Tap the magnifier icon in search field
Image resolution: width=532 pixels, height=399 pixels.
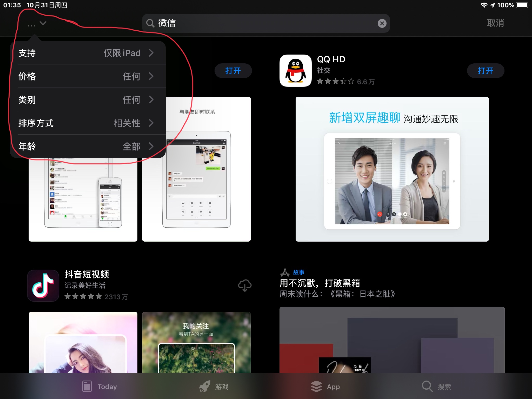coord(150,23)
